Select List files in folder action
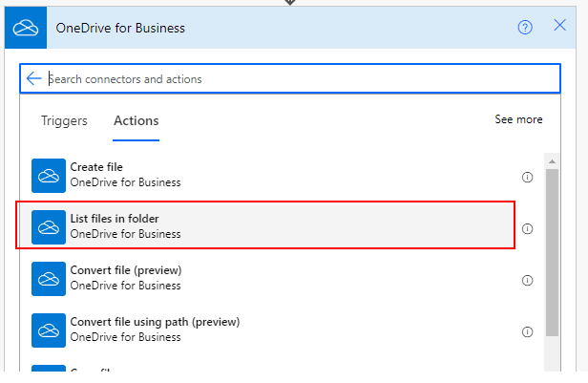The image size is (588, 383). [124, 226]
